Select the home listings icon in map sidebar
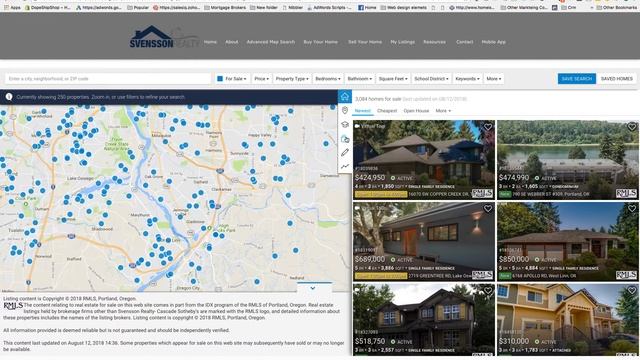 pyautogui.click(x=345, y=97)
